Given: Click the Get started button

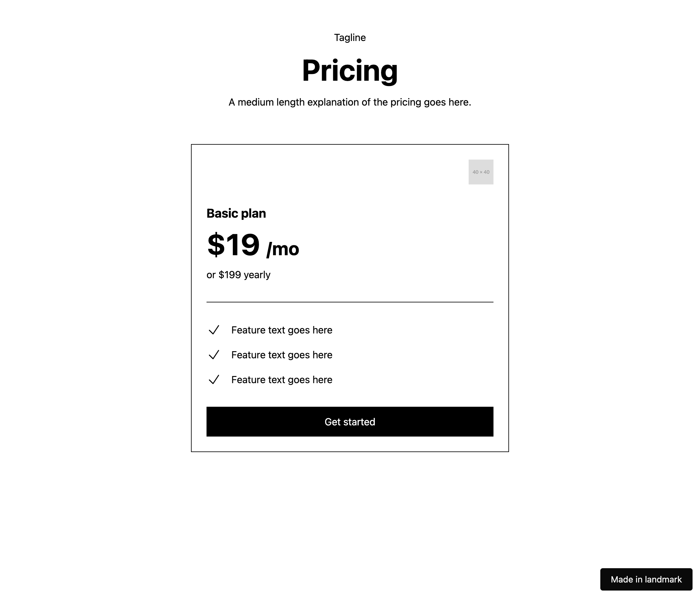Looking at the screenshot, I should coord(350,422).
